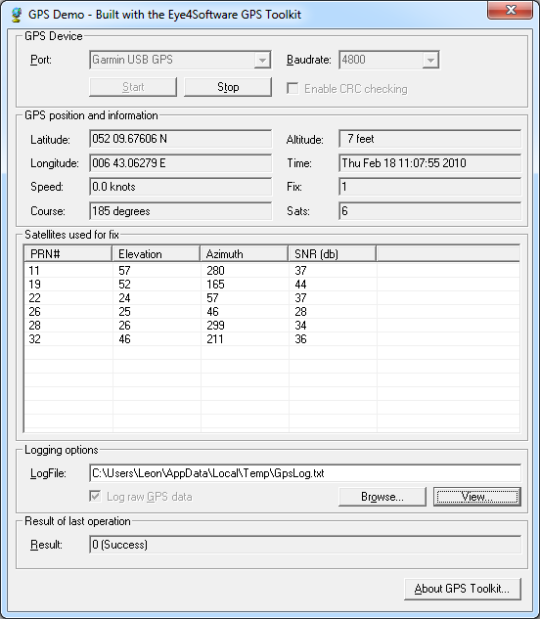Sort by the SNR (db) column header
The width and height of the screenshot is (540, 619).
click(332, 253)
